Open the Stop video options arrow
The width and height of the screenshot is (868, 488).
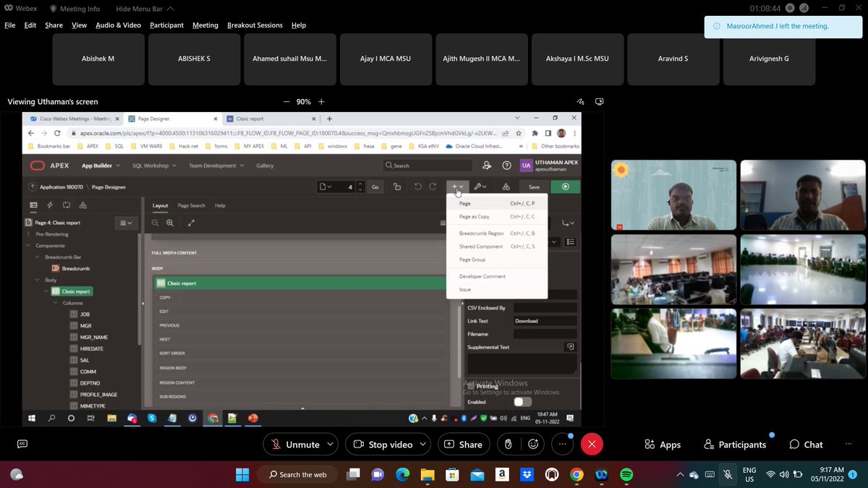(424, 444)
